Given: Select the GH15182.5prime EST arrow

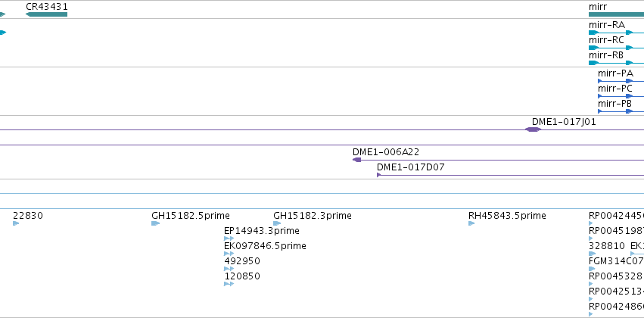Looking at the screenshot, I should coord(155,223).
